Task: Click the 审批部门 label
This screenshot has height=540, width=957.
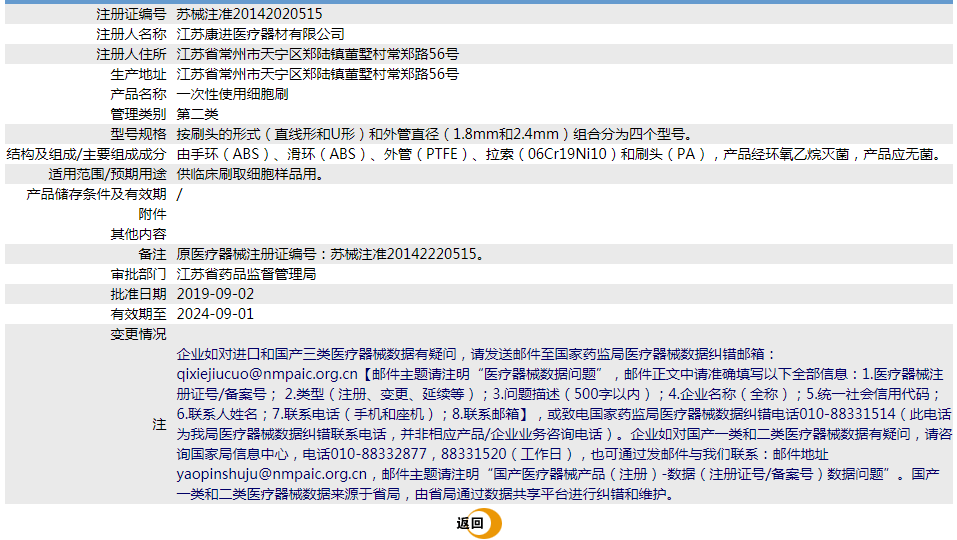Action: coord(139,275)
